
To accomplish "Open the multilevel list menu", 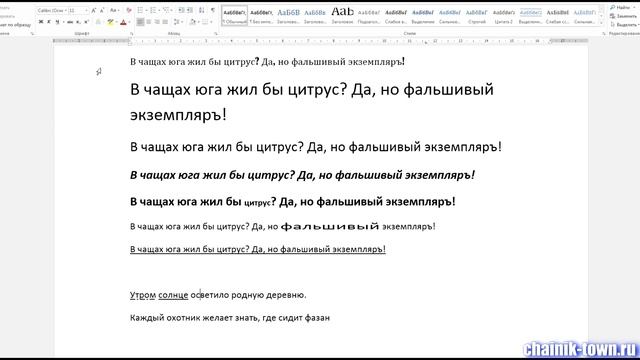I will pyautogui.click(x=166, y=10).
